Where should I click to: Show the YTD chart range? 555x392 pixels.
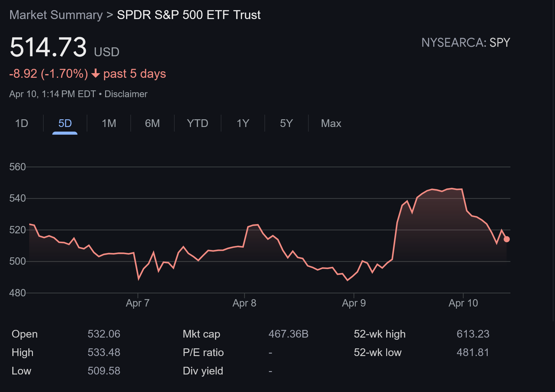pyautogui.click(x=197, y=123)
